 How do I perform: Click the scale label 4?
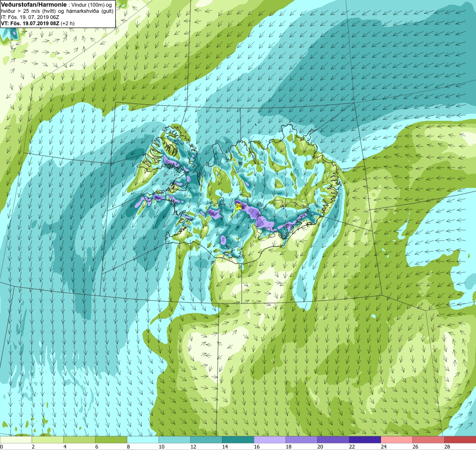(65, 447)
